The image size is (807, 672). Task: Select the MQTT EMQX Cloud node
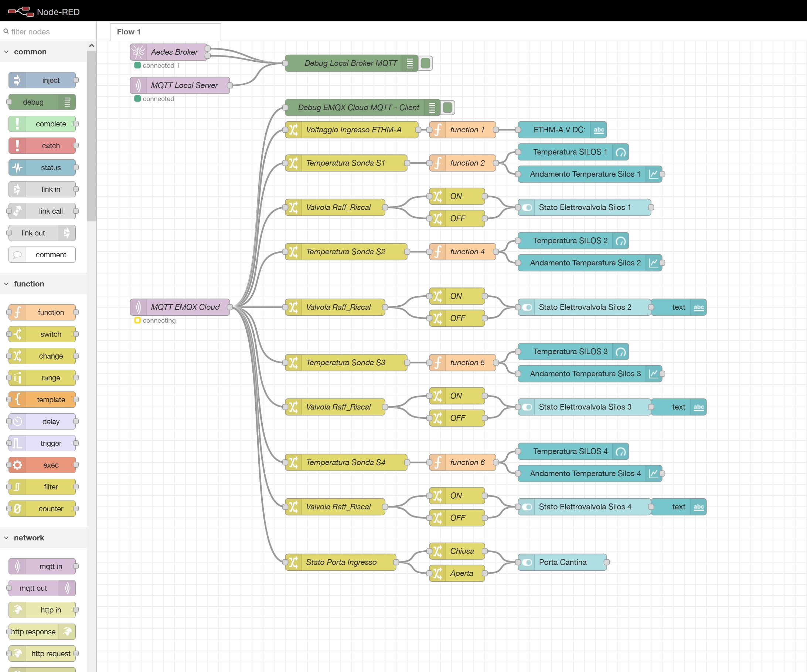pos(180,307)
